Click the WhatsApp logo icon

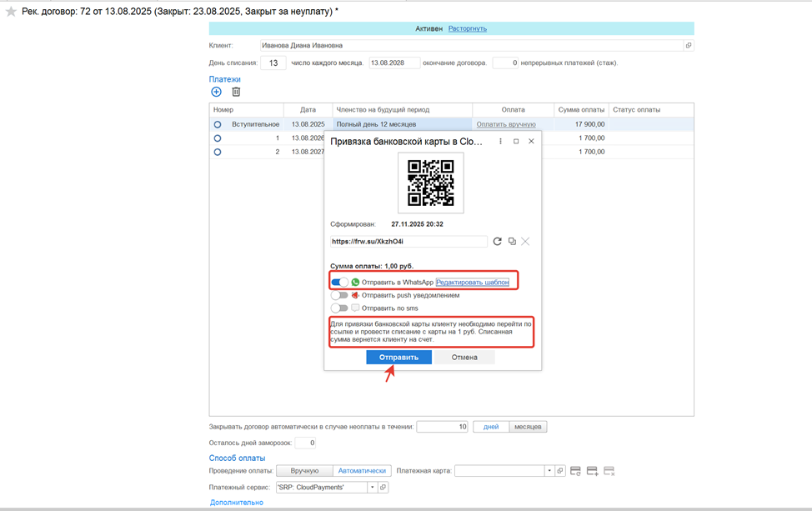click(355, 282)
